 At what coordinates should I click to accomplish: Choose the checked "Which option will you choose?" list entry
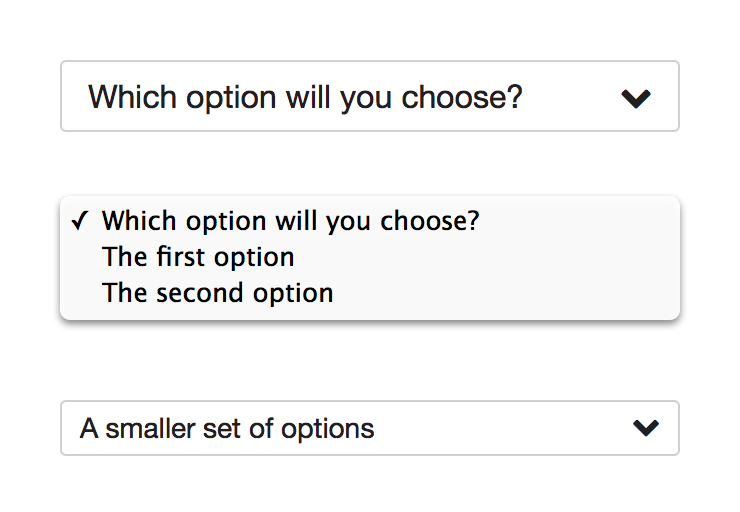(x=290, y=221)
